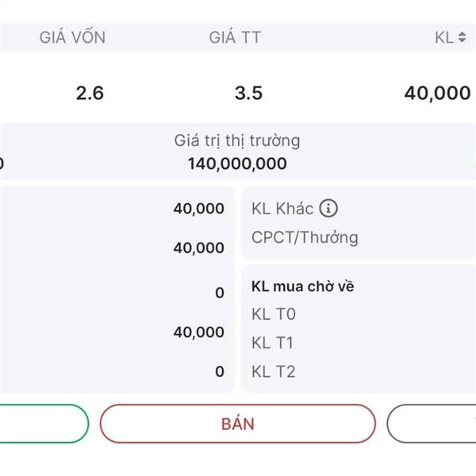Select the 140,000,000 market value figure
The height and width of the screenshot is (476, 476).
pyautogui.click(x=237, y=163)
